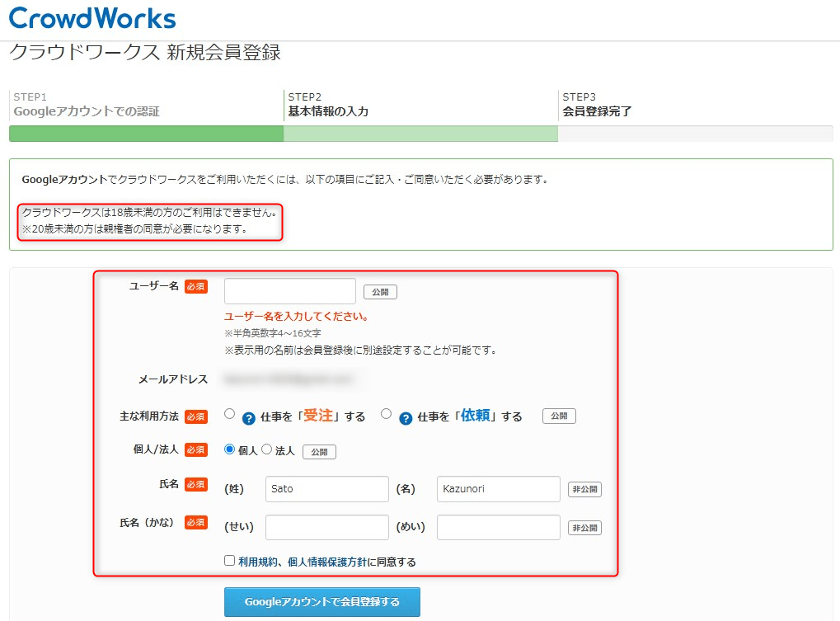Click Googleアカウントで会員登録する button
This screenshot has height=621, width=840.
pyautogui.click(x=322, y=602)
